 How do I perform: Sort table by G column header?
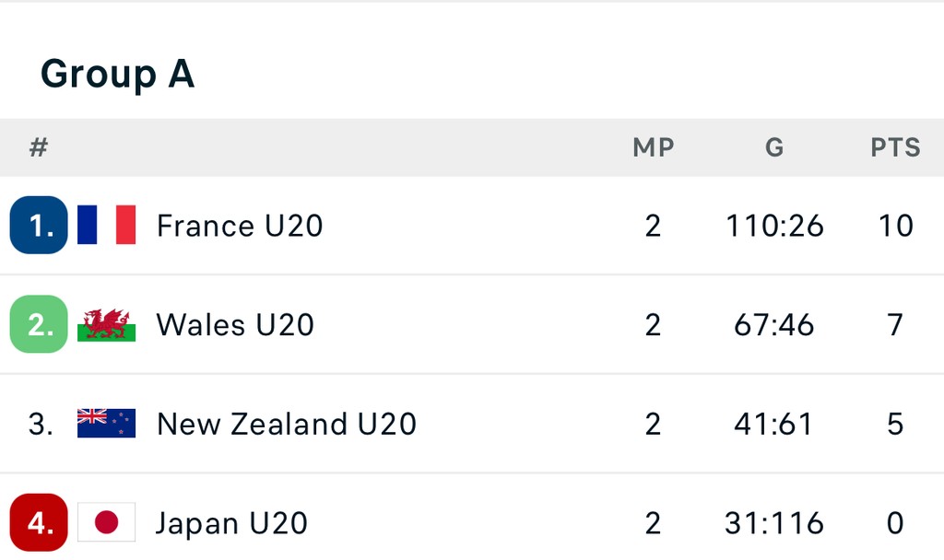point(774,147)
